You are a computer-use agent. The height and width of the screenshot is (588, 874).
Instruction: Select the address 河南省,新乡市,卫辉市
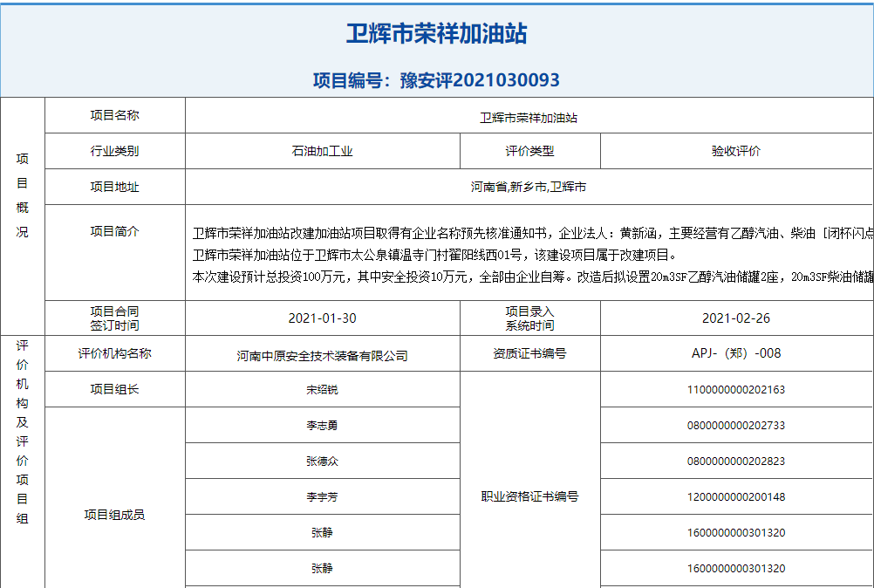[529, 187]
